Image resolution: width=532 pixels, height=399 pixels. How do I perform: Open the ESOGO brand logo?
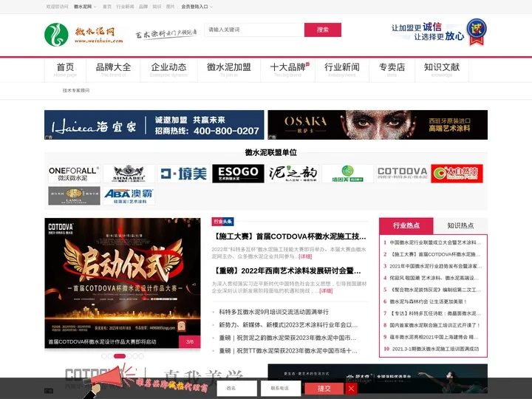pyautogui.click(x=238, y=174)
